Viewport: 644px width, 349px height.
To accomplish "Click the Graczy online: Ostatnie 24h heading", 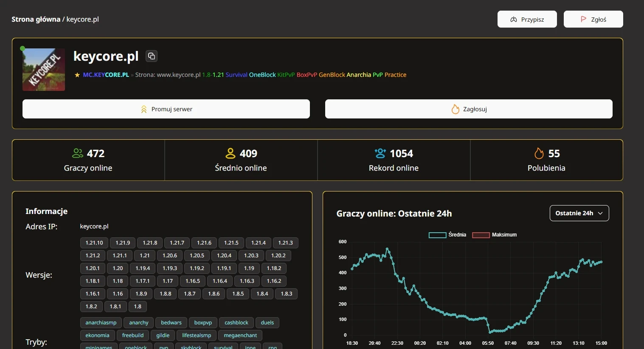I will 394,214.
